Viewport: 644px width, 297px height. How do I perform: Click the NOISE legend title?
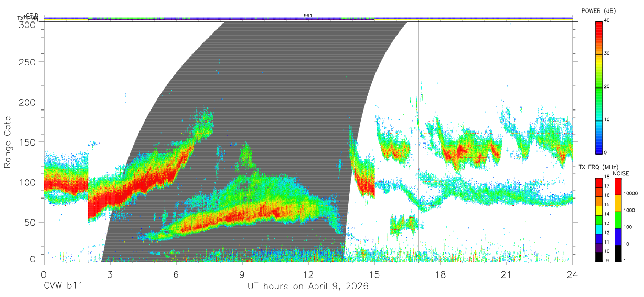point(620,173)
